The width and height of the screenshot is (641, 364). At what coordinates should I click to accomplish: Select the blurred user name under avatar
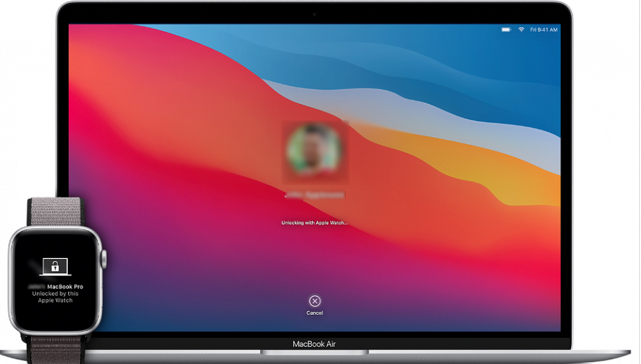click(314, 195)
